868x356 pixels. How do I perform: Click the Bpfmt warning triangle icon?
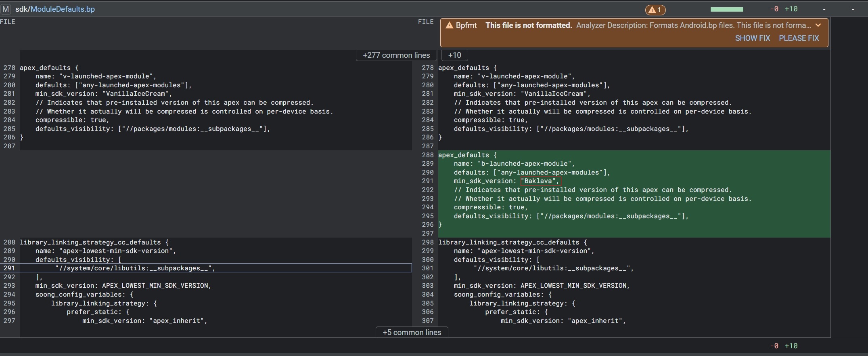tap(449, 25)
